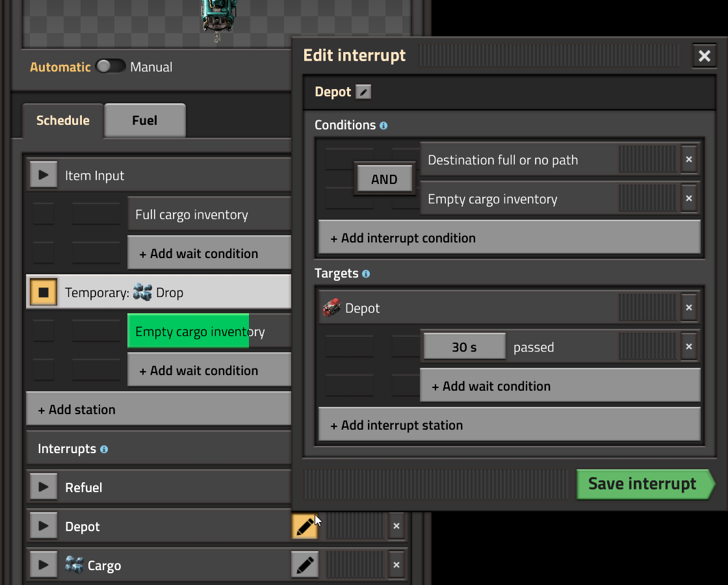Trigger the Refuel interrupt play button
728x585 pixels.
pyautogui.click(x=44, y=487)
